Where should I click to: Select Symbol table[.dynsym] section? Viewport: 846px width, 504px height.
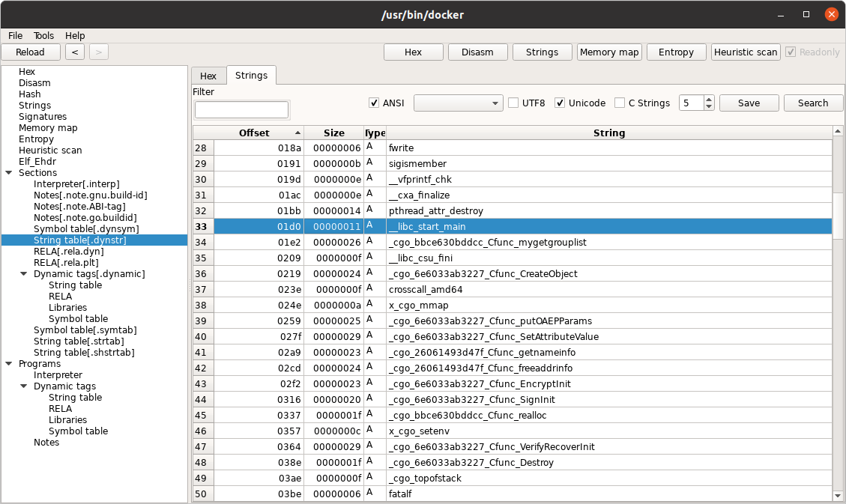pos(86,229)
